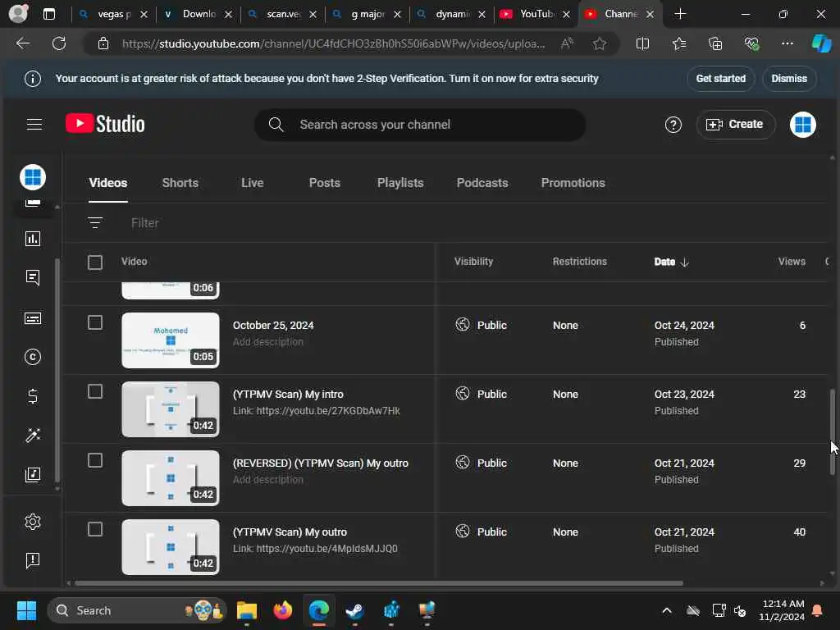
Task: Open Earn dollar icon in sidebar
Action: pyautogui.click(x=33, y=396)
